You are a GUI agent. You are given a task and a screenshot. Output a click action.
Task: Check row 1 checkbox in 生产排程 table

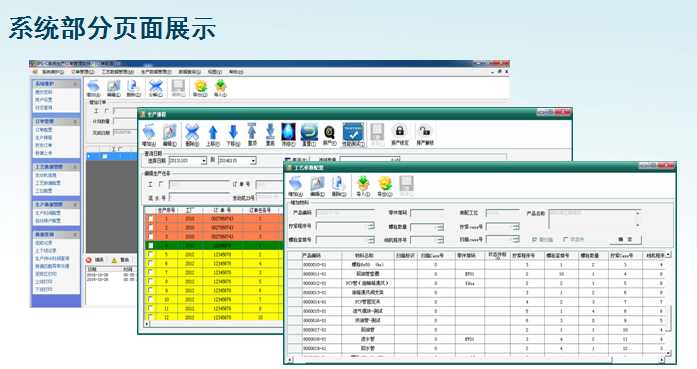151,219
